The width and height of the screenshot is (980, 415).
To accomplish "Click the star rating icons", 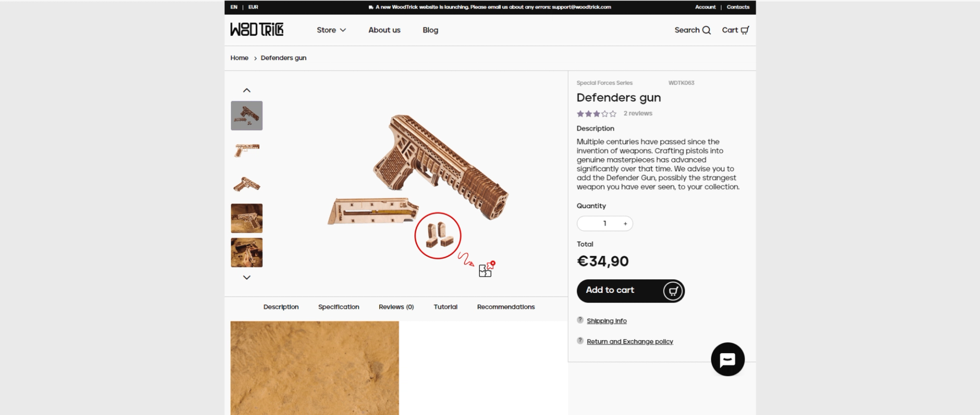I will coord(597,114).
